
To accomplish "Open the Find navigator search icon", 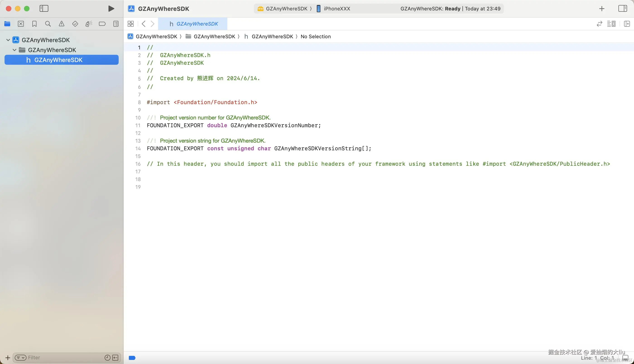I will [x=48, y=24].
